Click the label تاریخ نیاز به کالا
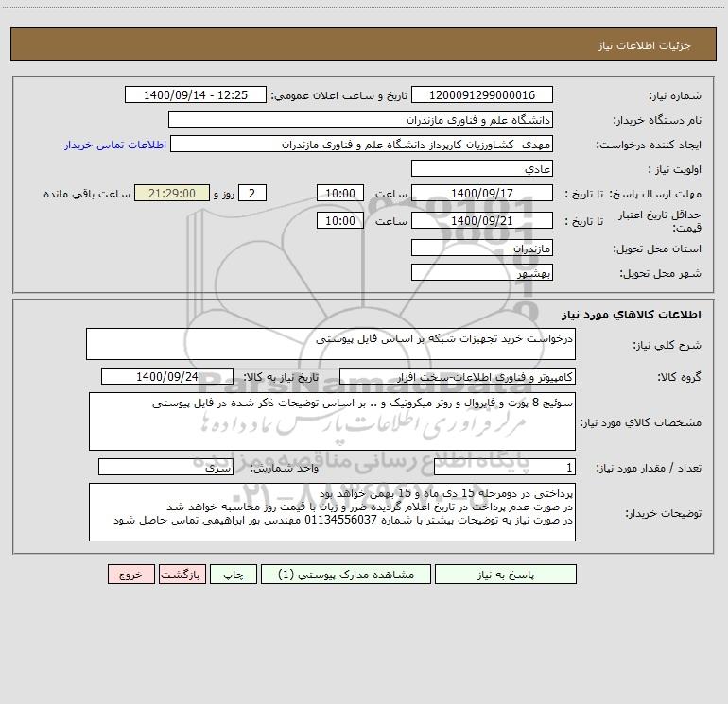 pyautogui.click(x=281, y=377)
